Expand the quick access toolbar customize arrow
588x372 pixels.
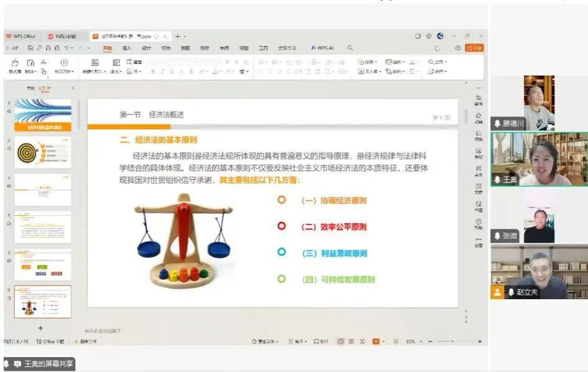tap(89, 48)
